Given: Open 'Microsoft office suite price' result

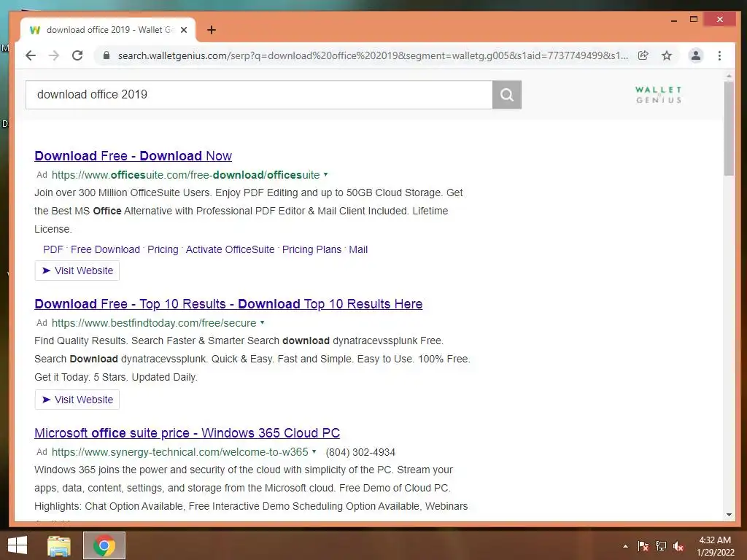Looking at the screenshot, I should 187,433.
